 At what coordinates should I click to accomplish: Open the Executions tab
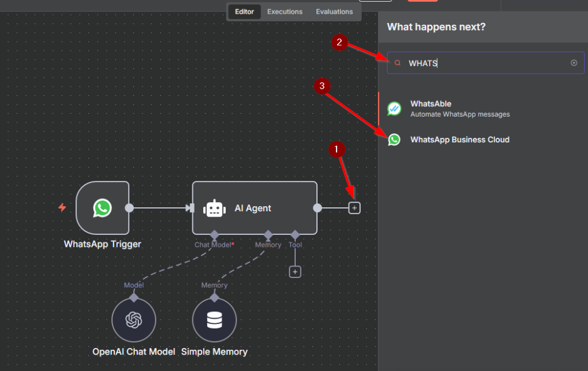[x=285, y=11]
